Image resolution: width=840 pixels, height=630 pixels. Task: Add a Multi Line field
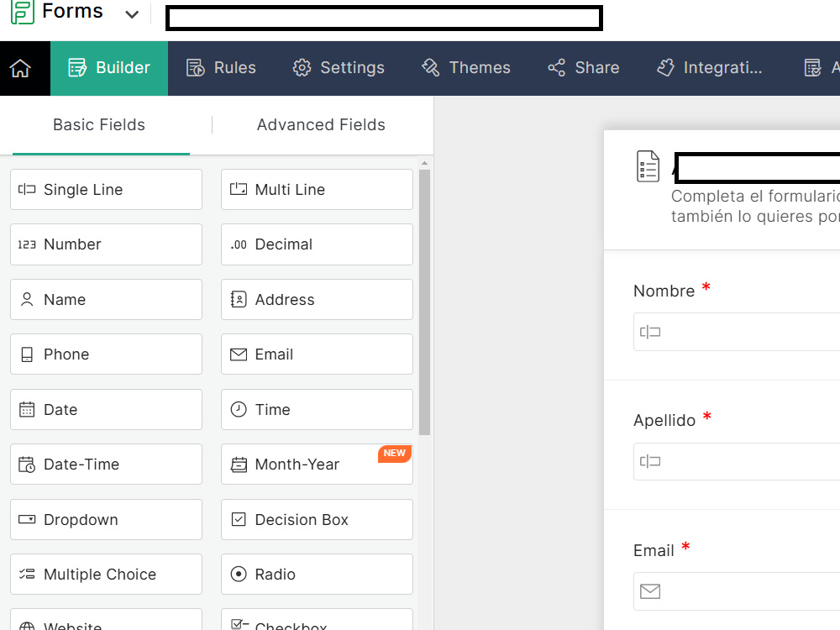click(317, 189)
